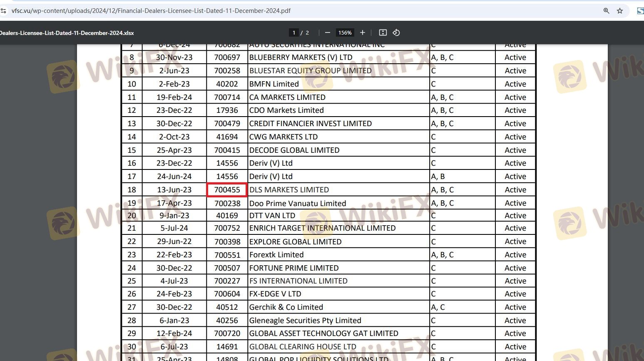Screen dimensions: 644x361
Task: Click the zoom out minus button
Action: click(328, 32)
